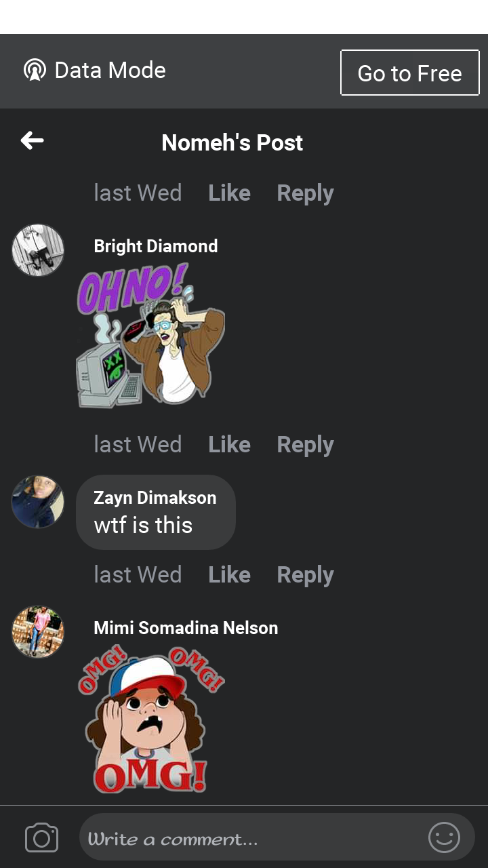
Task: Reply to Bright Diamond's sticker comment
Action: [305, 445]
